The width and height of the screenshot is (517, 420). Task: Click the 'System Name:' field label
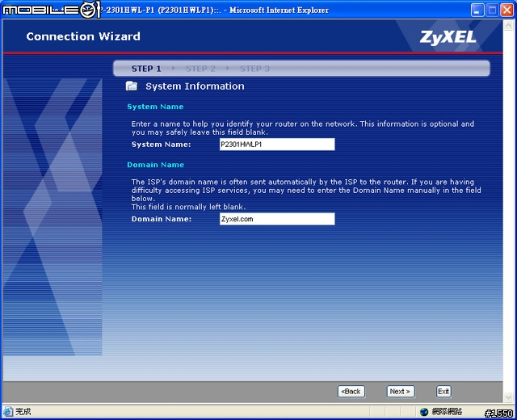coord(162,145)
